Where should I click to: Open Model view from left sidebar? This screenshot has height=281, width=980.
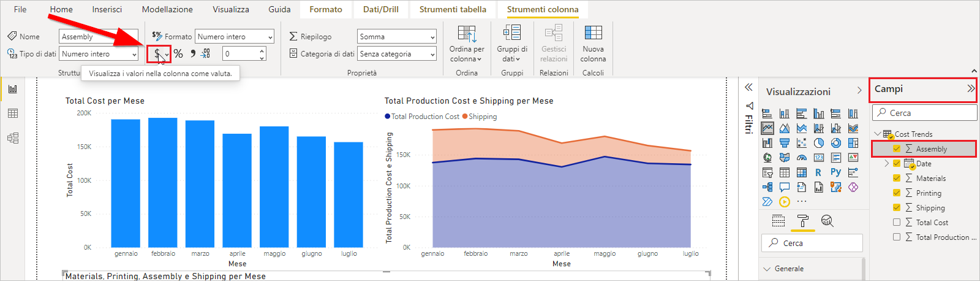[13, 138]
